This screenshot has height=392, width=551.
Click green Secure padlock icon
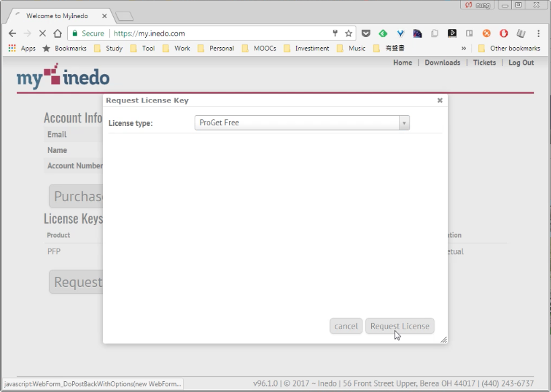(x=75, y=34)
